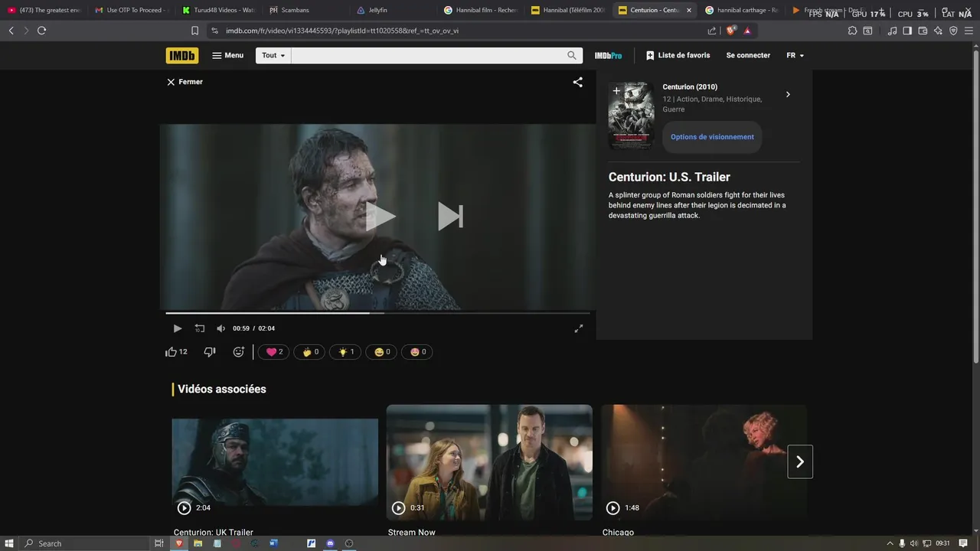Focus the IMDb search field
The width and height of the screenshot is (980, 551).
tap(427, 55)
